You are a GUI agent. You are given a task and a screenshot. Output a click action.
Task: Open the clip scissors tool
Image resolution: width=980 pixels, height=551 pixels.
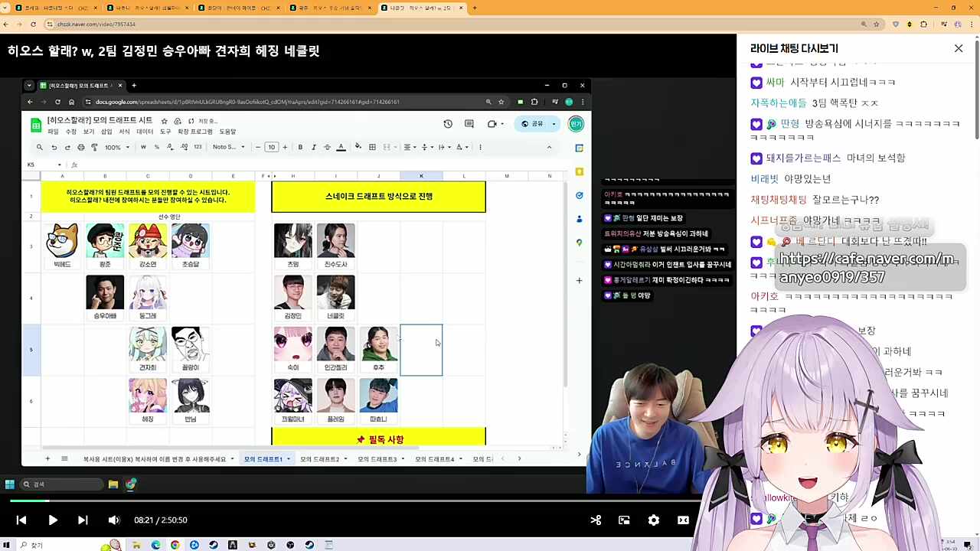(x=596, y=520)
